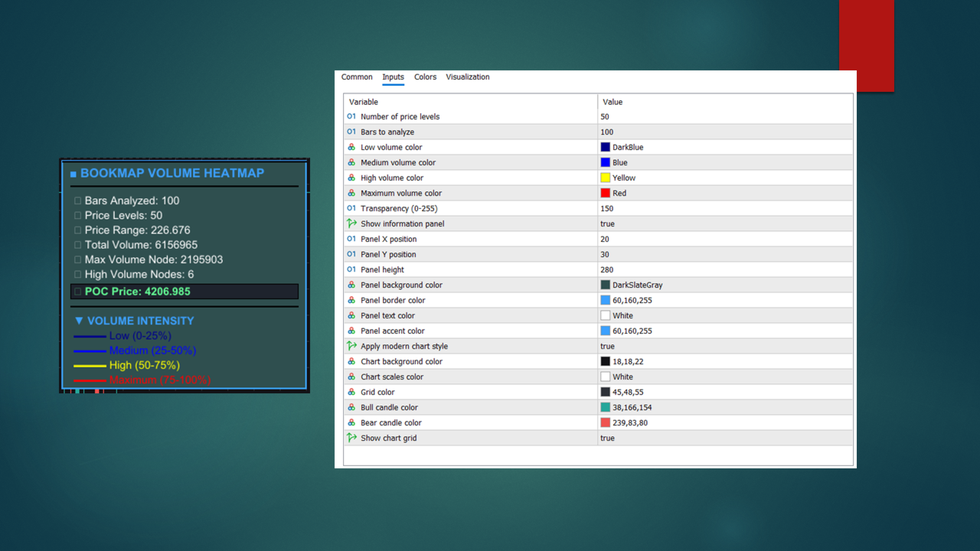Click the dark gray swatch for Grid color
The image size is (980, 551).
[606, 392]
